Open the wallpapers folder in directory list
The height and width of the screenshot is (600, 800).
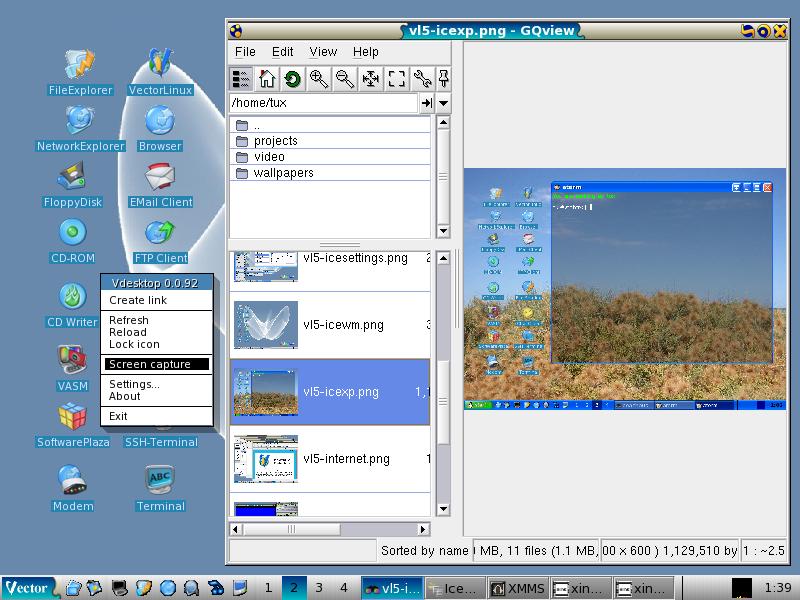(283, 173)
